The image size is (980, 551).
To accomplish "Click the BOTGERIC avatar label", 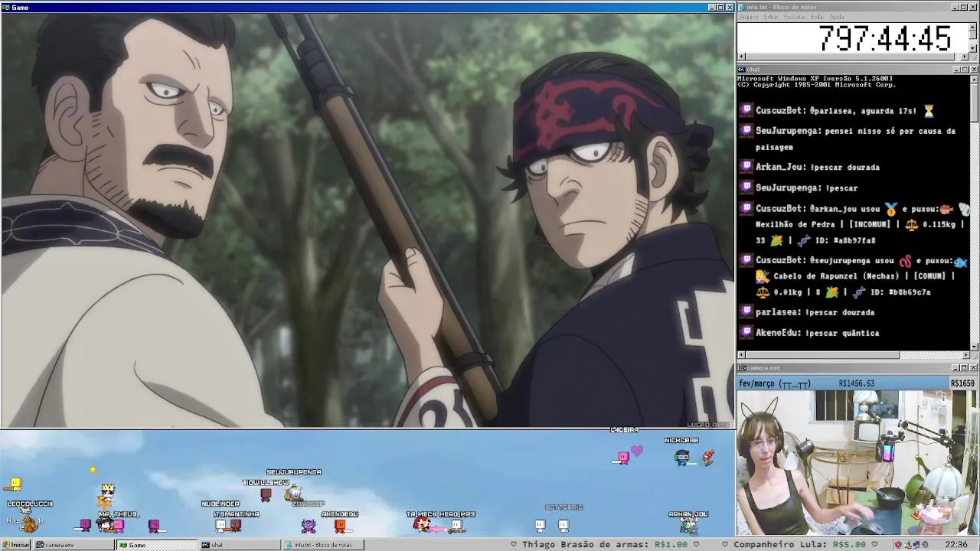I will point(564,507).
